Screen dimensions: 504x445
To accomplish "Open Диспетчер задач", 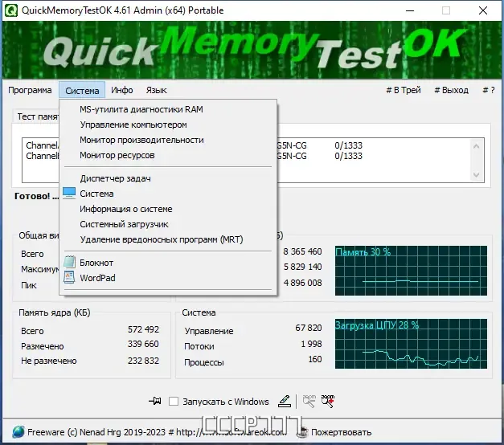I will coord(168,178).
